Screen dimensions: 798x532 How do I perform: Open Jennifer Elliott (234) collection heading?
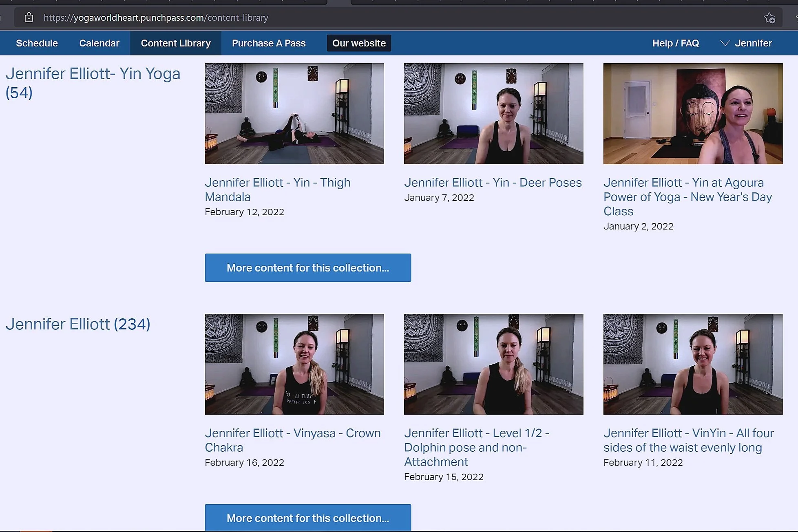(x=78, y=324)
